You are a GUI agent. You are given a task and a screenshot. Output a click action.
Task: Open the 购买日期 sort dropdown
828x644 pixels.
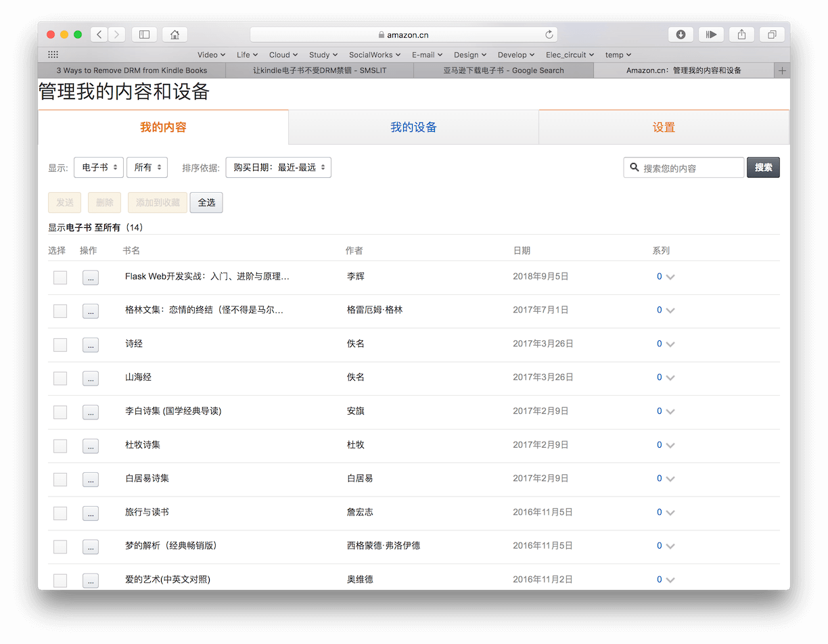(x=278, y=167)
